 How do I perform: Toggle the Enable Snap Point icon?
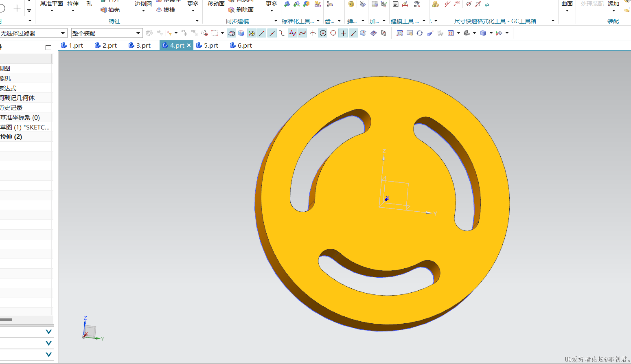[x=252, y=33]
